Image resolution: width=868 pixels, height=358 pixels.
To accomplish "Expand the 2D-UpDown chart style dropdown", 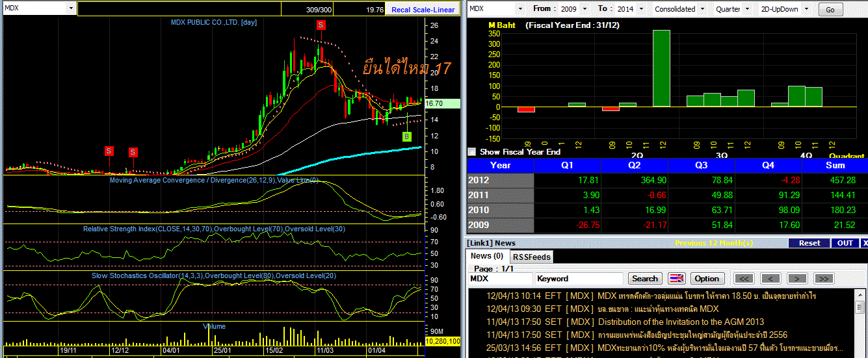I will (806, 9).
